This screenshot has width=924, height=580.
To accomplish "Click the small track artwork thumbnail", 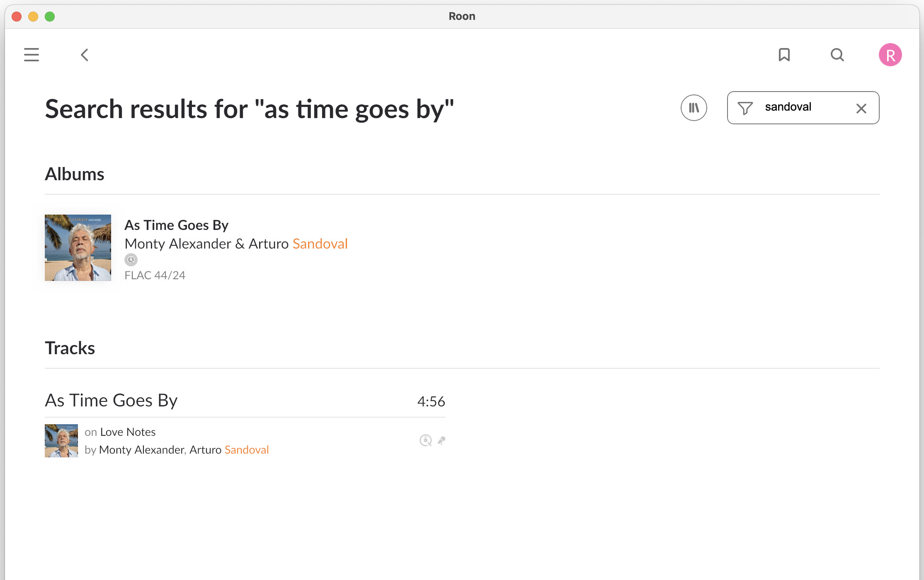I will click(x=61, y=441).
